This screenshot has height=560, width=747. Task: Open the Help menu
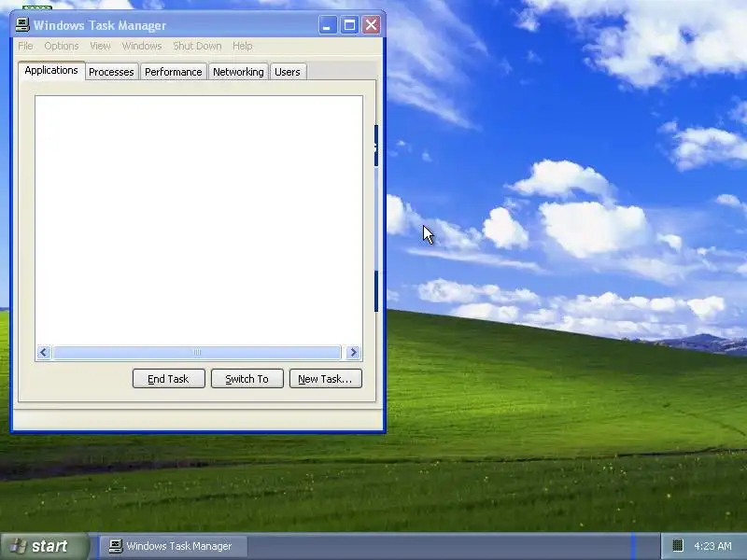click(x=243, y=46)
